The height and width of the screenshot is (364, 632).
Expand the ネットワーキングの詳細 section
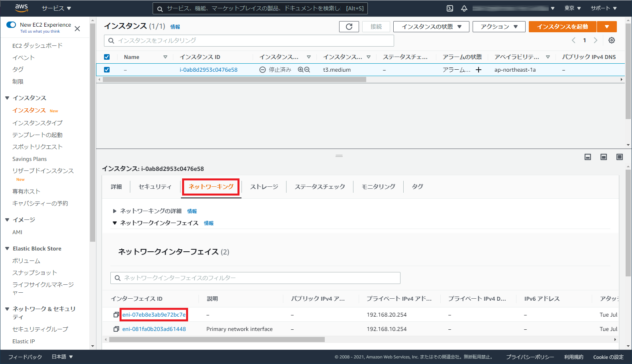coord(115,211)
